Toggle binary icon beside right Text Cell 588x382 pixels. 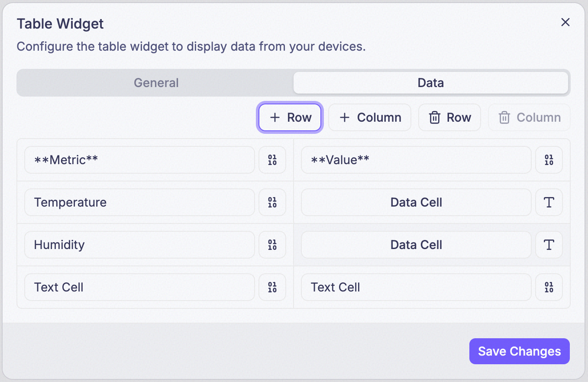point(549,287)
